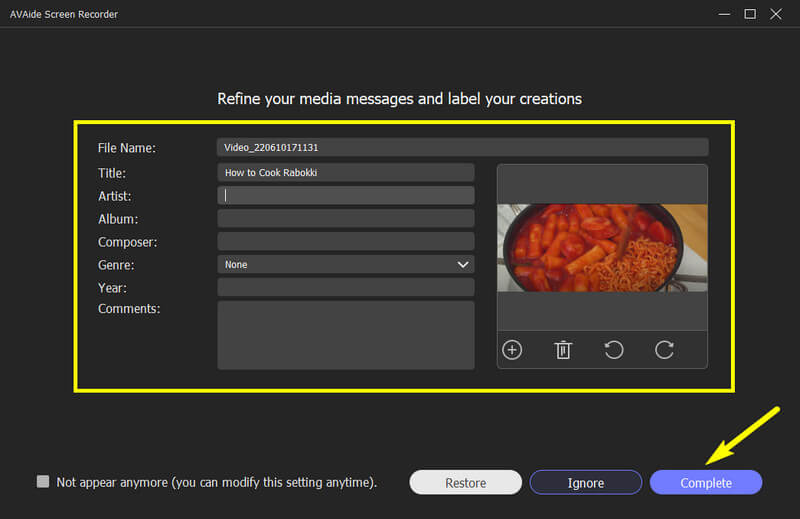Select the Composer input box
This screenshot has height=519, width=800.
(346, 241)
